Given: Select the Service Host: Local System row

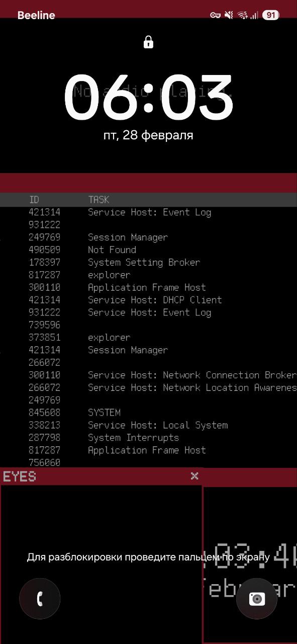Looking at the screenshot, I should (x=148, y=425).
